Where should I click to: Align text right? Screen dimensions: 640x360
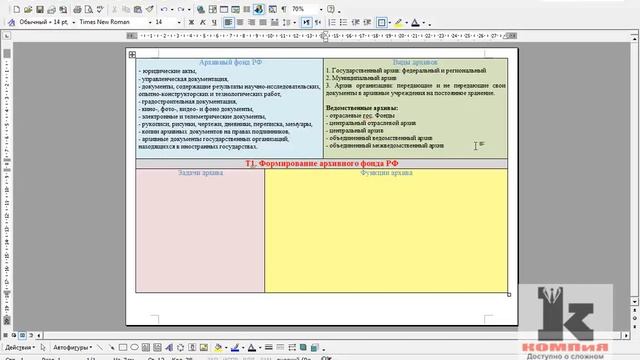coord(251,22)
